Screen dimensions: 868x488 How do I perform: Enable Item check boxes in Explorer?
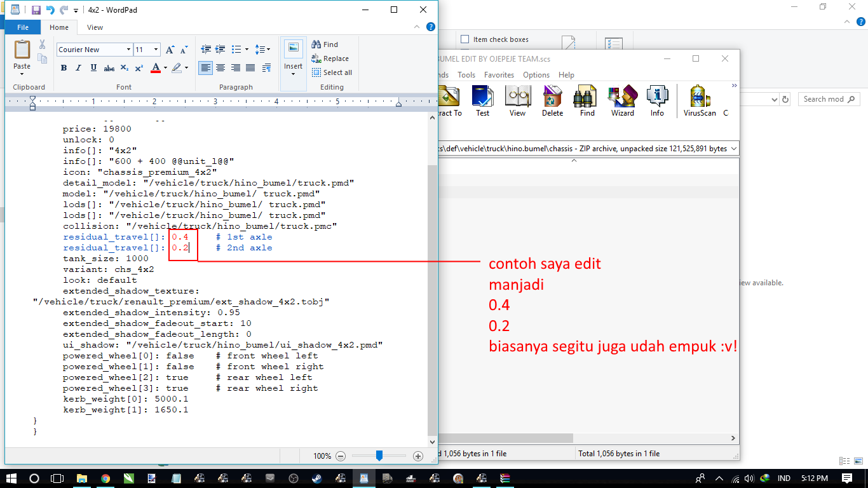point(465,39)
